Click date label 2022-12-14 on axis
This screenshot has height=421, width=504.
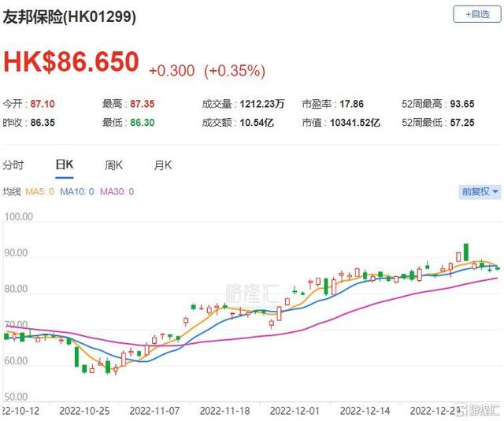365,411
